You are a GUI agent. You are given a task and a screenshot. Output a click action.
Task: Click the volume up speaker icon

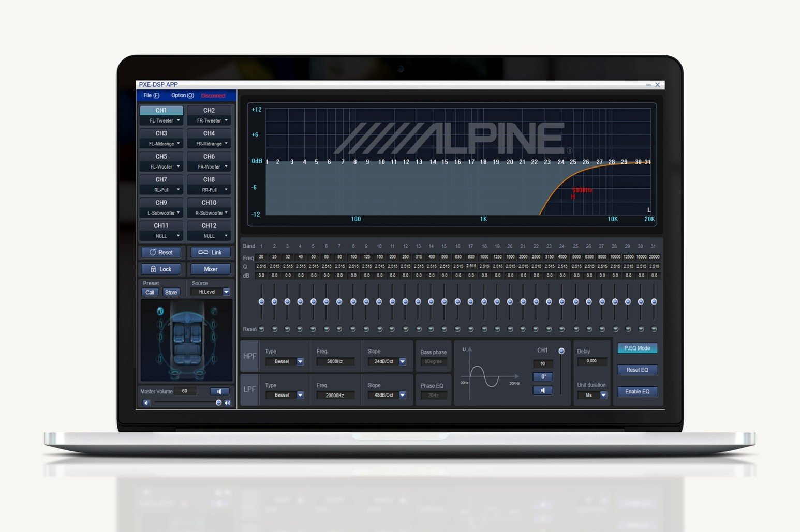pos(228,403)
